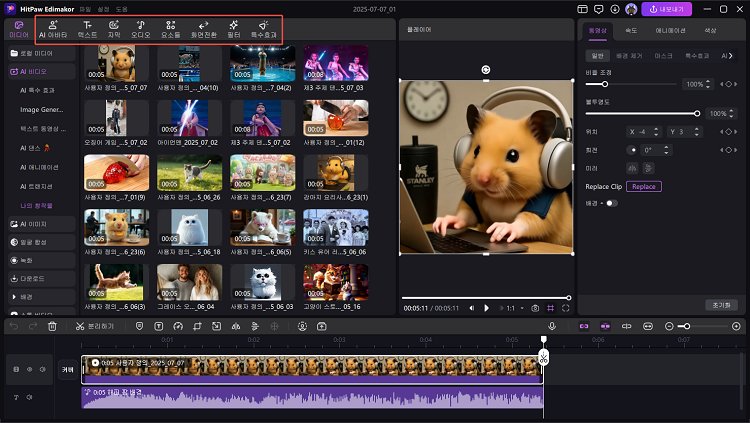Open the 파일 file menu
The width and height of the screenshot is (750, 423).
click(85, 9)
